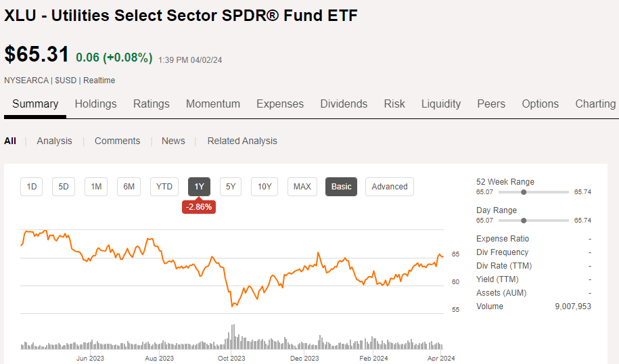The image size is (619, 364).
Task: Open the Holdings tab
Action: click(x=95, y=104)
